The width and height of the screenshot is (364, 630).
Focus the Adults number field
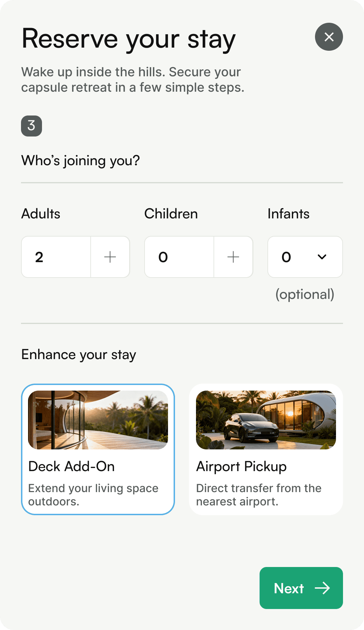click(56, 257)
